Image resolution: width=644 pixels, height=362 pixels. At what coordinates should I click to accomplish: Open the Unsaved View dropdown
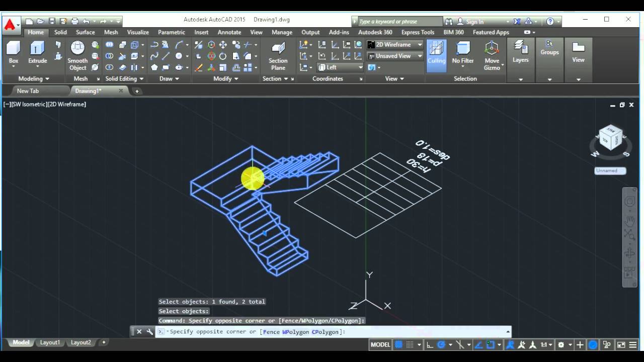pyautogui.click(x=395, y=56)
